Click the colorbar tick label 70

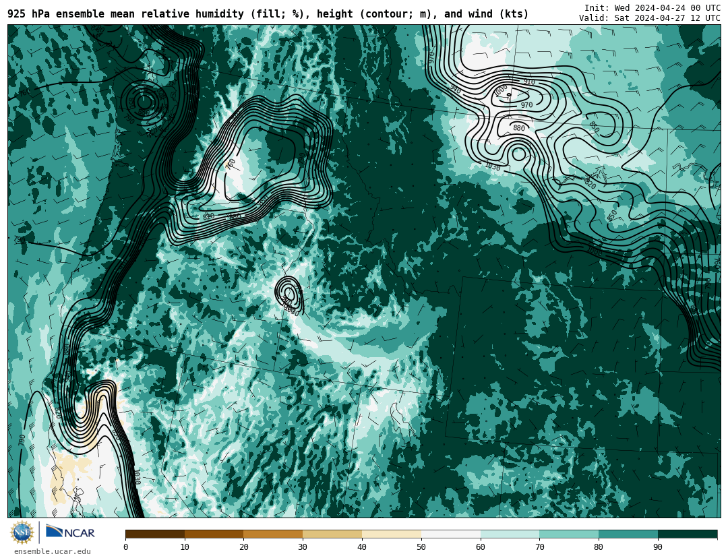(539, 547)
